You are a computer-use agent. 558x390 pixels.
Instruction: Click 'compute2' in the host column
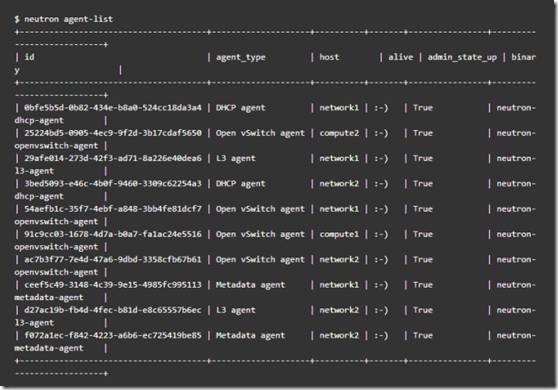point(339,133)
